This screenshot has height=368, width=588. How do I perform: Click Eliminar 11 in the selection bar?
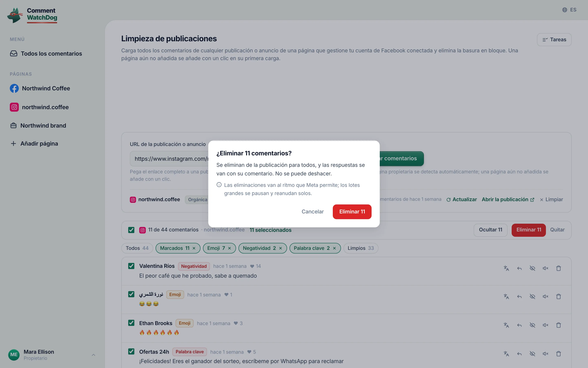tap(529, 230)
